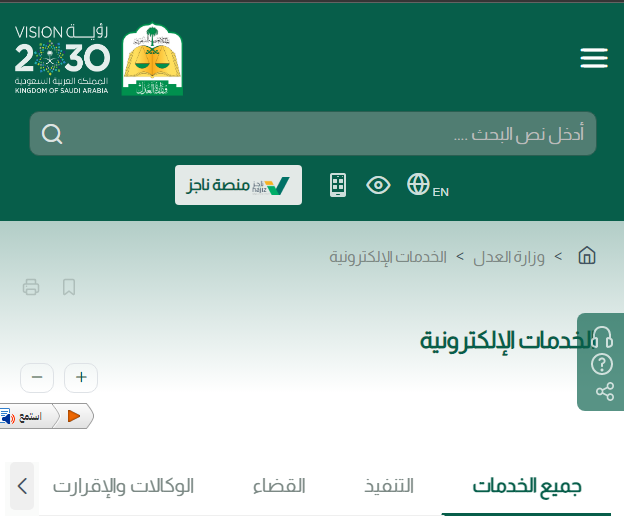Increase font size with the plus button
This screenshot has height=532, width=624.
(81, 378)
